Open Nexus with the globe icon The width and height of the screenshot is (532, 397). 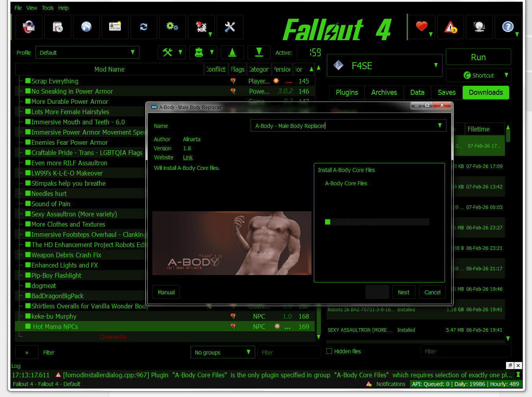[86, 27]
